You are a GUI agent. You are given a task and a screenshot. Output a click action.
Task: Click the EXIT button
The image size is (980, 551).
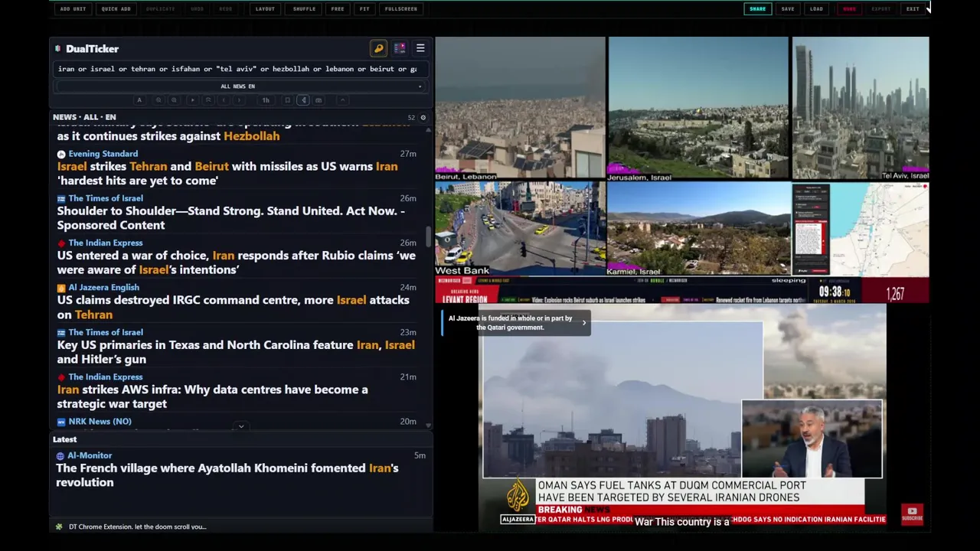pos(913,9)
